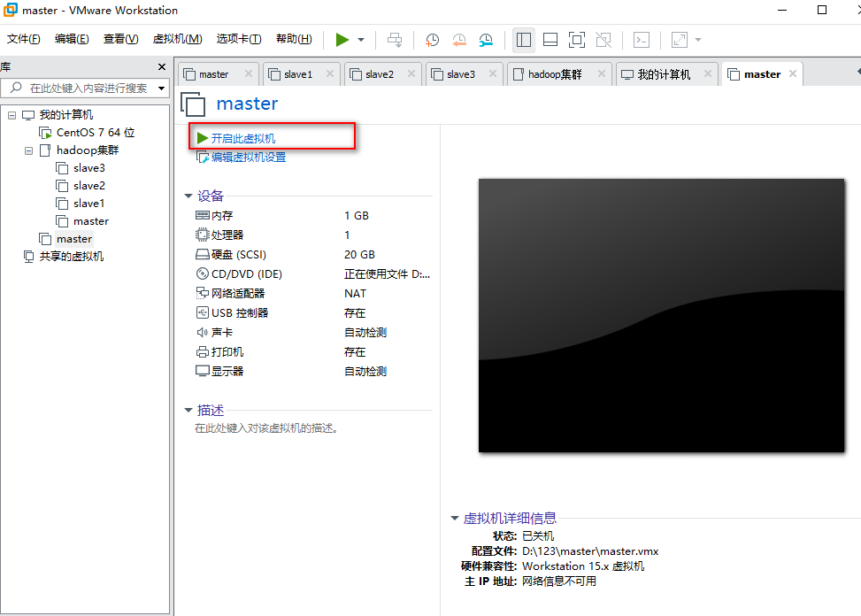Open the 文件(F) menu
This screenshot has height=616, width=861.
[24, 39]
